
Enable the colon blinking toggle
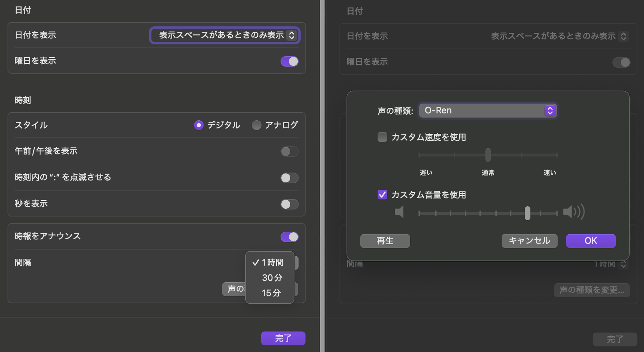289,178
